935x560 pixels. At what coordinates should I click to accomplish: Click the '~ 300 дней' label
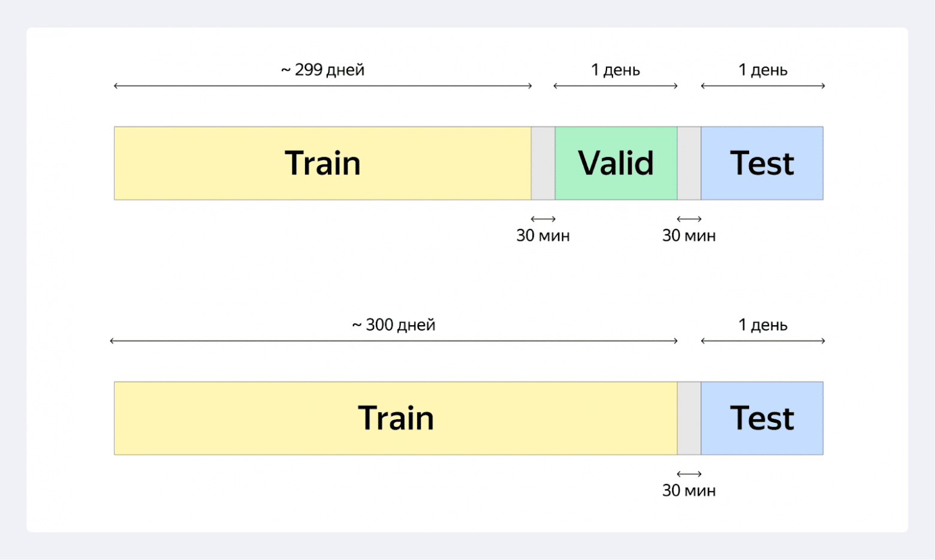pos(393,325)
